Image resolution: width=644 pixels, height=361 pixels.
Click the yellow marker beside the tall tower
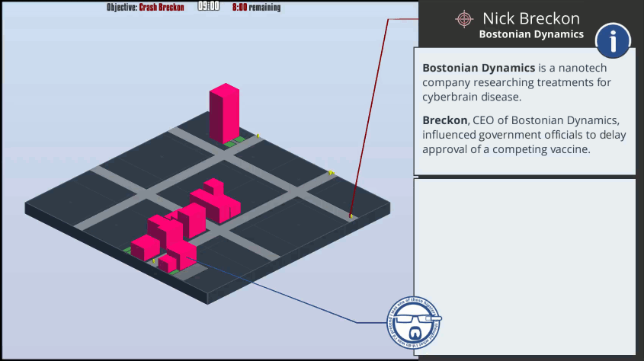click(258, 136)
